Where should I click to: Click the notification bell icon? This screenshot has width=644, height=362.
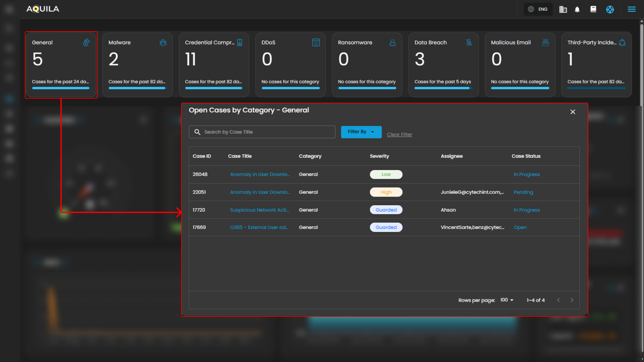click(x=577, y=10)
